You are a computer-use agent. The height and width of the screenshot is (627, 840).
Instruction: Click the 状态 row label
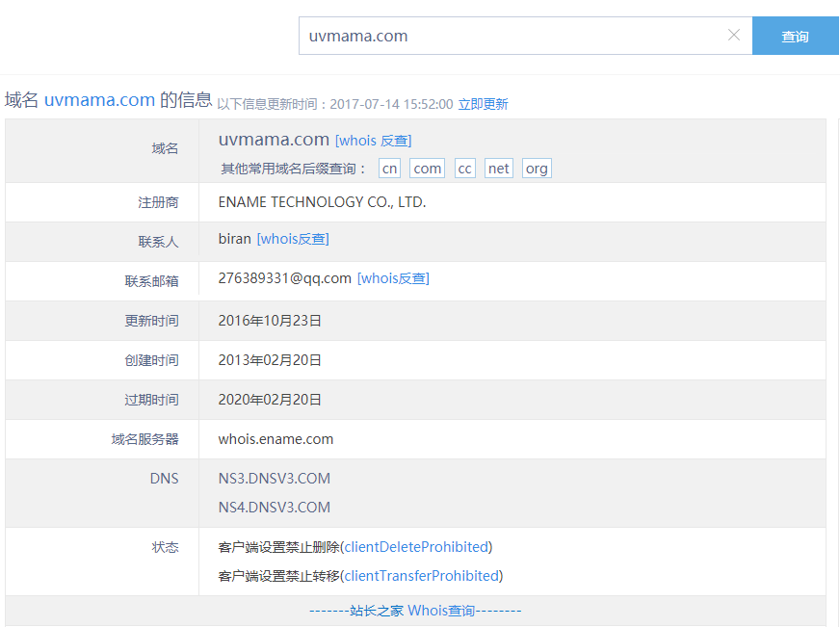click(x=165, y=547)
